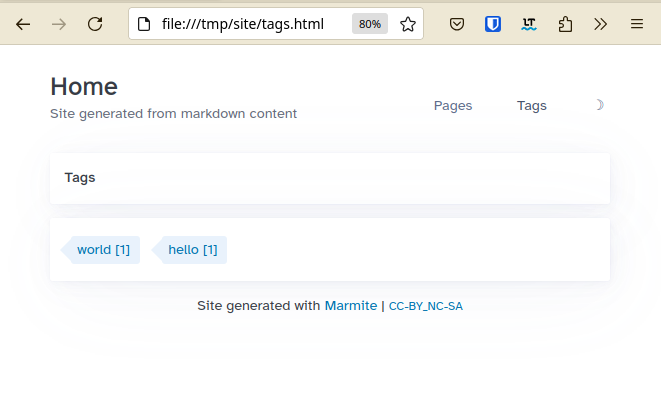Expand the more tools overflow chevron
661x416 pixels.
tap(601, 24)
